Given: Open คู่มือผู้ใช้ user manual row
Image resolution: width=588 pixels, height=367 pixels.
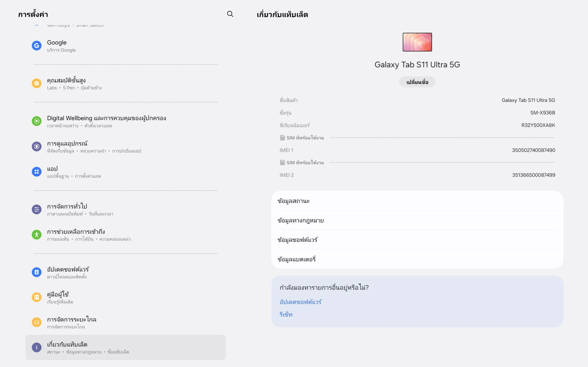Looking at the screenshot, I should (125, 297).
